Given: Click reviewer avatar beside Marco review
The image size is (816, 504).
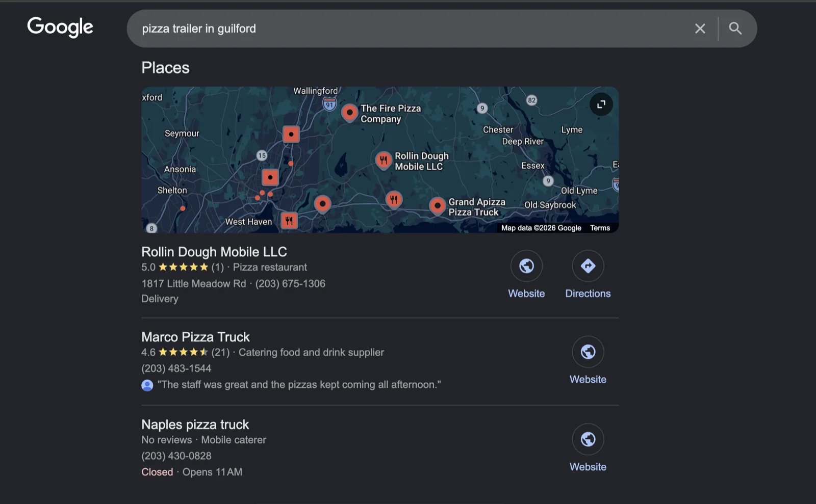Looking at the screenshot, I should click(147, 385).
